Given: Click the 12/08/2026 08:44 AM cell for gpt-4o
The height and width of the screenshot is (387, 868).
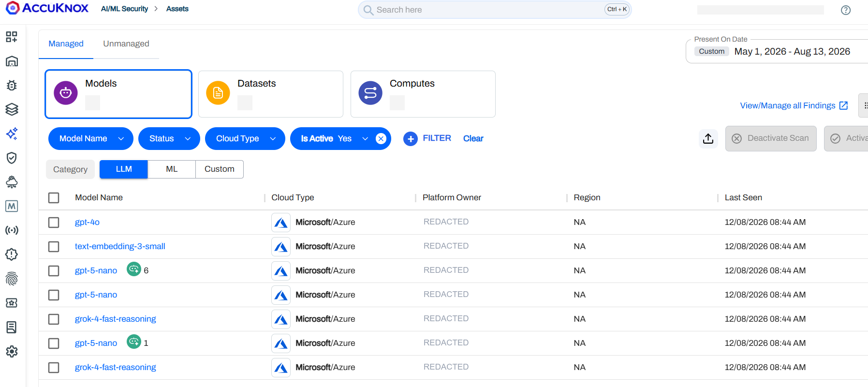Looking at the screenshot, I should (765, 223).
